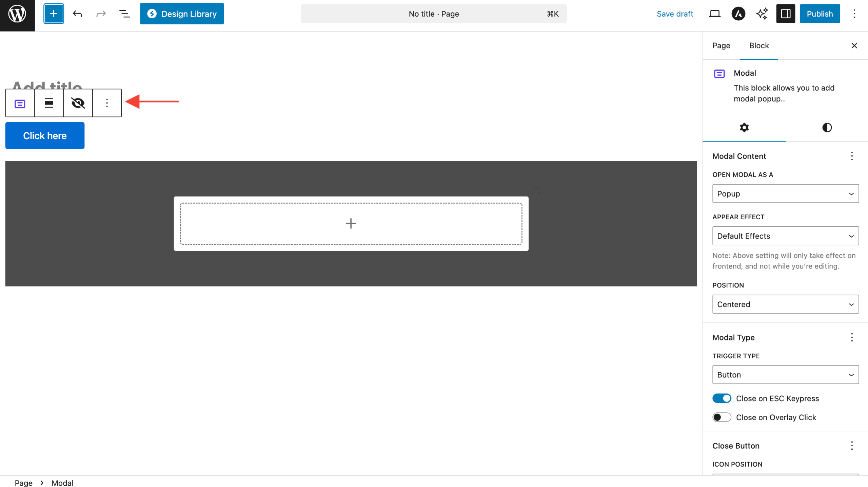Open the block inserter plus button
Screen dimensions: 868x487
[x=54, y=14]
